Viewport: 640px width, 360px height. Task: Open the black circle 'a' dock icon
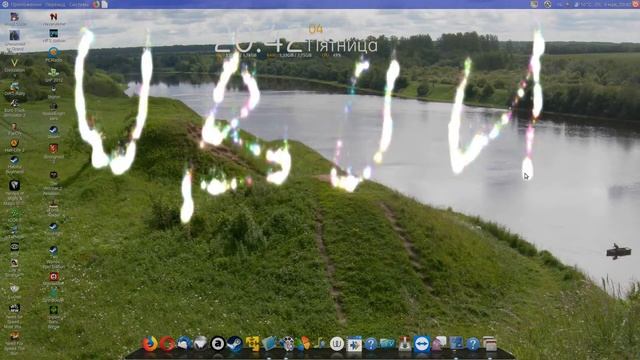[218, 344]
